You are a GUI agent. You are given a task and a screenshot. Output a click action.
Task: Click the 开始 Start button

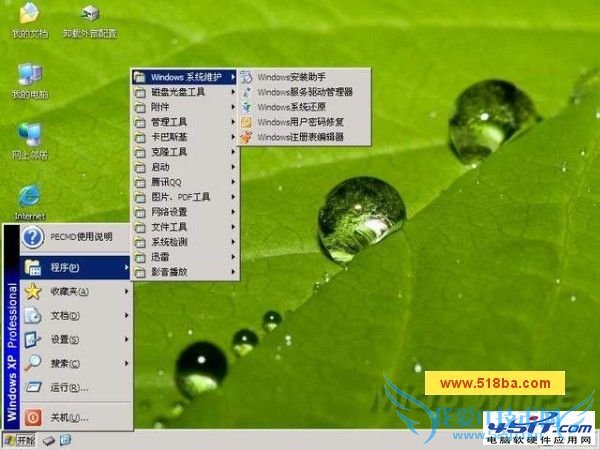pos(19,440)
